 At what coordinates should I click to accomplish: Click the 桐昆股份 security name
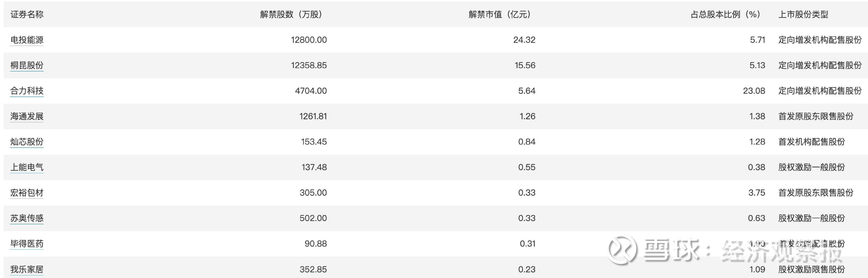coord(27,65)
